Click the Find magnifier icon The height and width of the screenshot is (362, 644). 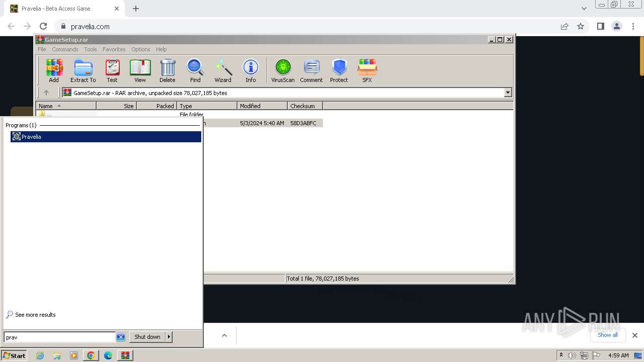(195, 70)
